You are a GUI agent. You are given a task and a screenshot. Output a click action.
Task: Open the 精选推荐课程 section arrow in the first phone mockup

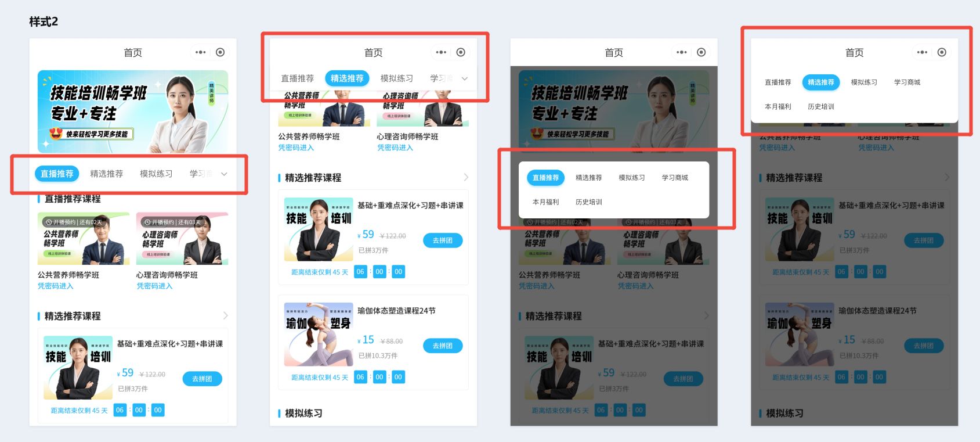[226, 315]
